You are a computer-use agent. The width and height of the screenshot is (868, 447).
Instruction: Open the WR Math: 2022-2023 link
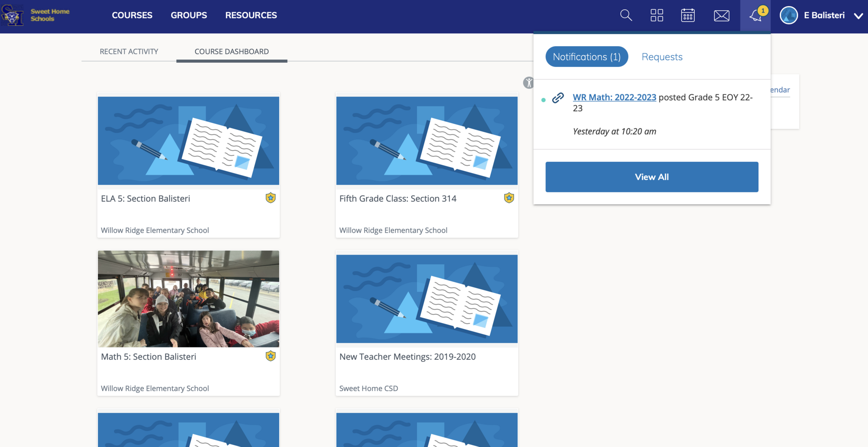[614, 97]
